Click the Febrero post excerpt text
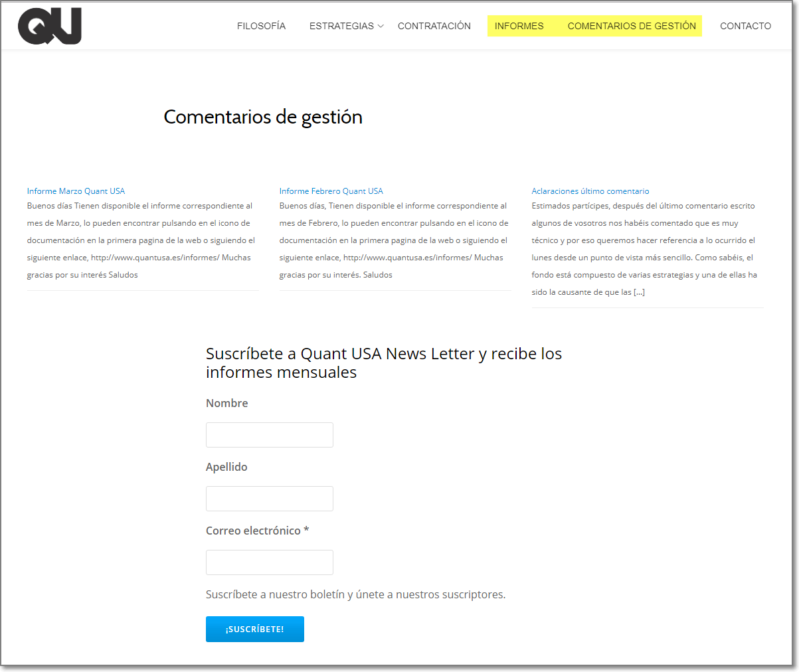799x672 pixels. click(x=394, y=240)
